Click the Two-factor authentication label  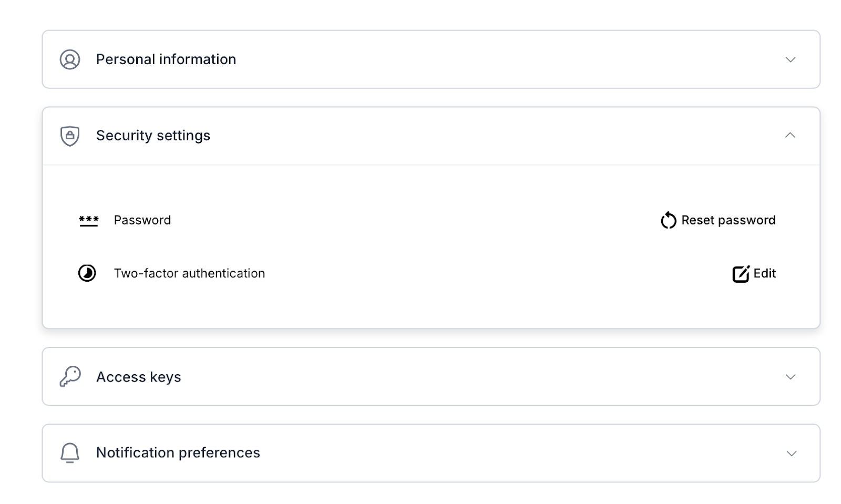point(189,273)
